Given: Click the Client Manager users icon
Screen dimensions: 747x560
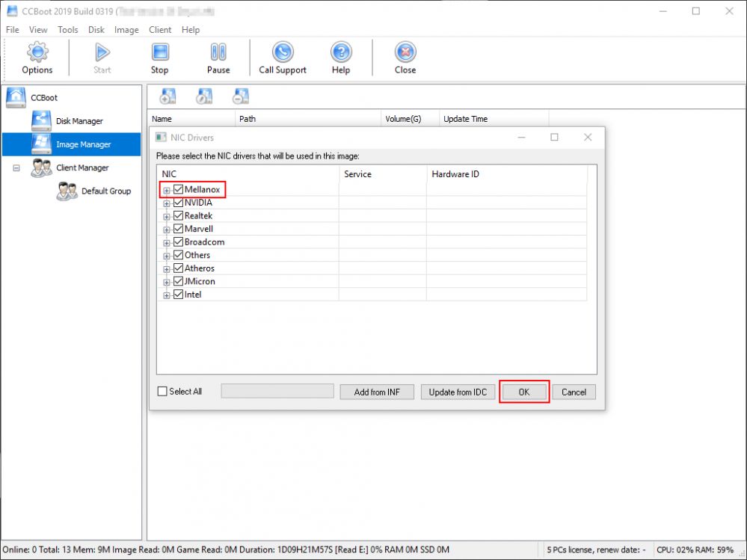Looking at the screenshot, I should click(x=41, y=167).
